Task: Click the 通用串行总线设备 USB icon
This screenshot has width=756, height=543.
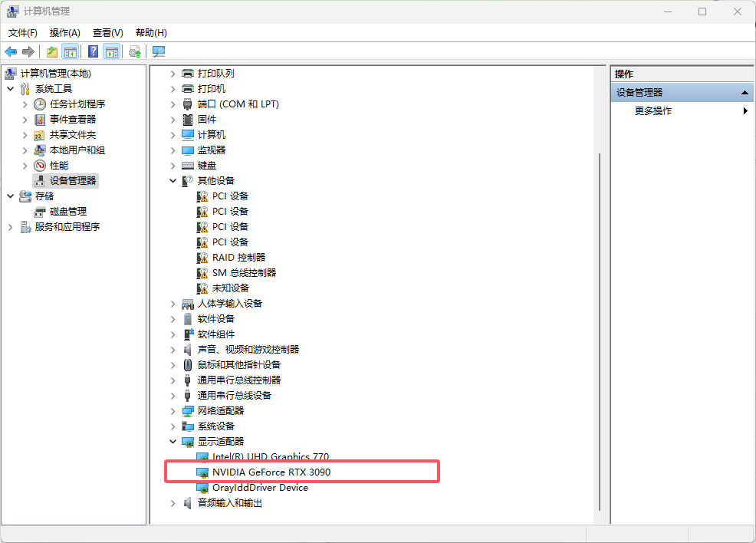Action: [x=188, y=396]
